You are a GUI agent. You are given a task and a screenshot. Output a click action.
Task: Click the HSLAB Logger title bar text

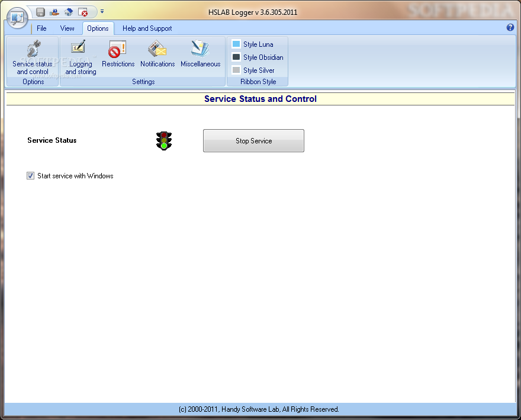[253, 12]
